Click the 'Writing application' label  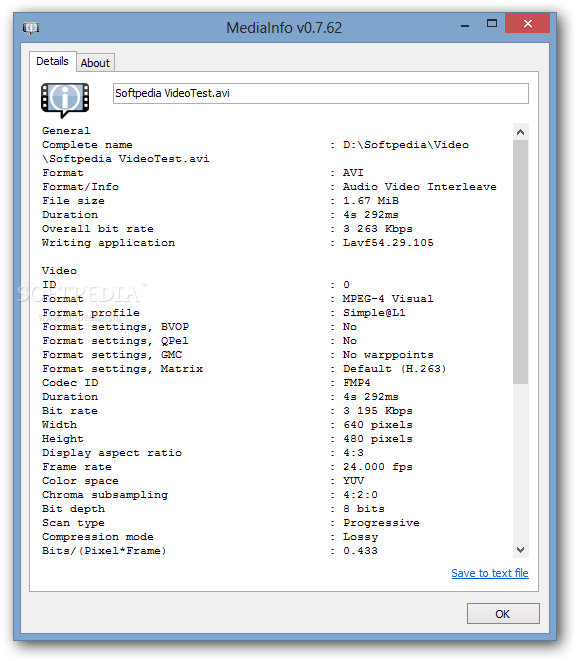tap(108, 243)
